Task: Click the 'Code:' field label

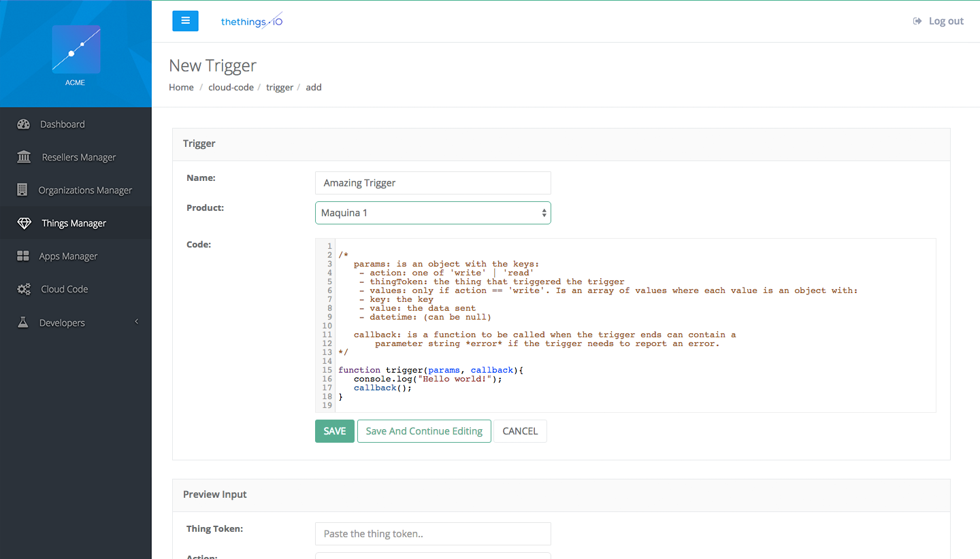Action: (x=199, y=244)
